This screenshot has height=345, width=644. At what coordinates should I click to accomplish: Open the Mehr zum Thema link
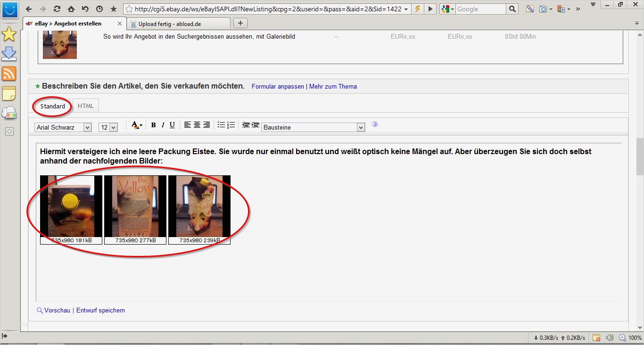click(x=333, y=86)
